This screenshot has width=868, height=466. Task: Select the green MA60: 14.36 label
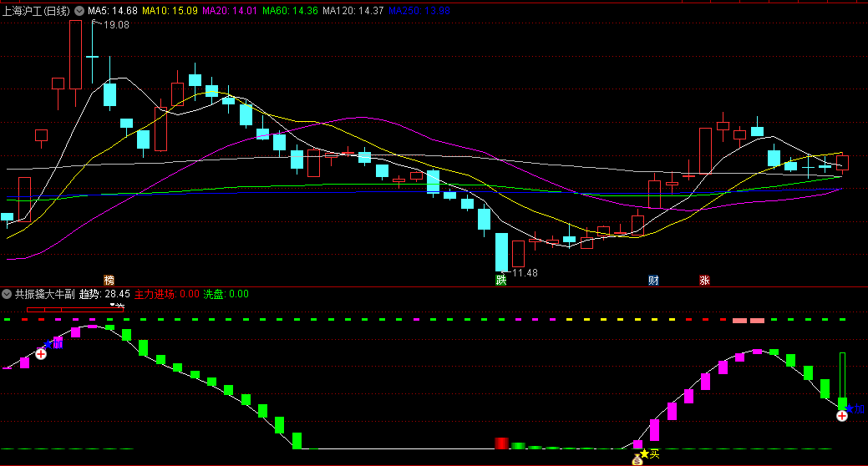click(x=290, y=11)
